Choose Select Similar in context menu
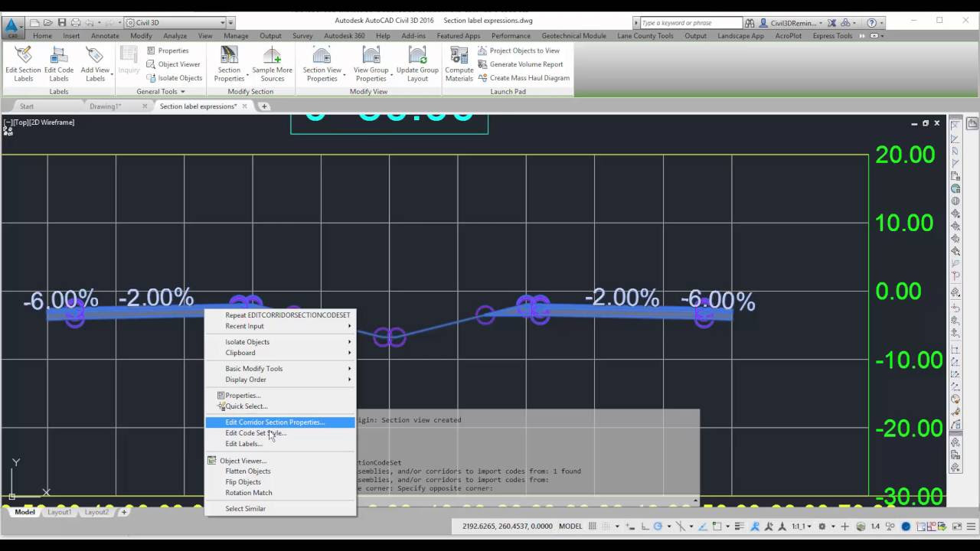Viewport: 980px width, 551px height. (246, 509)
